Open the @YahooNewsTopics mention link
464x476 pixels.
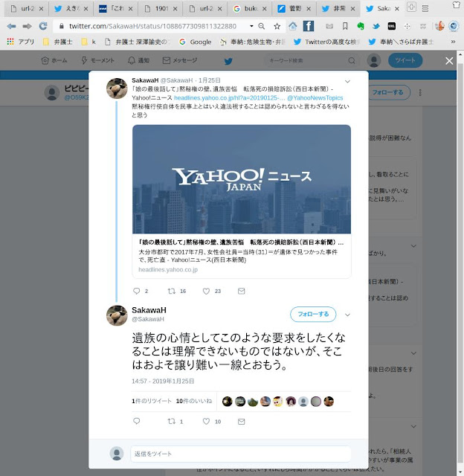(315, 97)
